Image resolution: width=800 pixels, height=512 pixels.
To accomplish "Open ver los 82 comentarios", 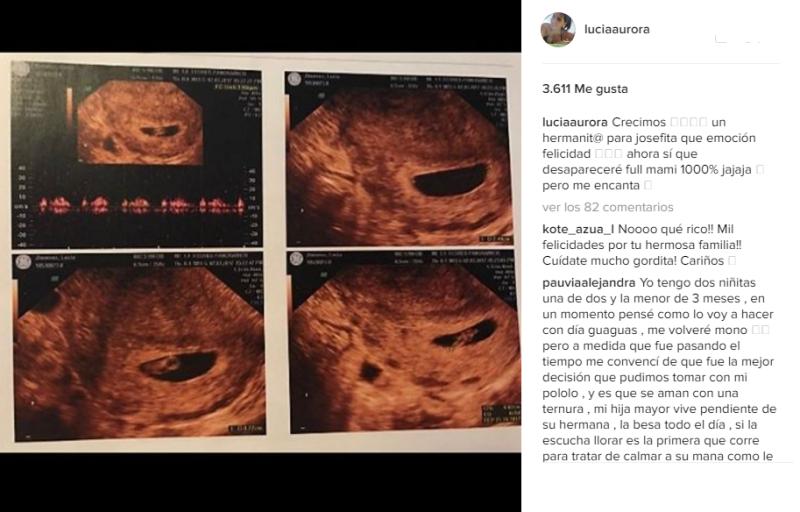I will click(x=608, y=207).
